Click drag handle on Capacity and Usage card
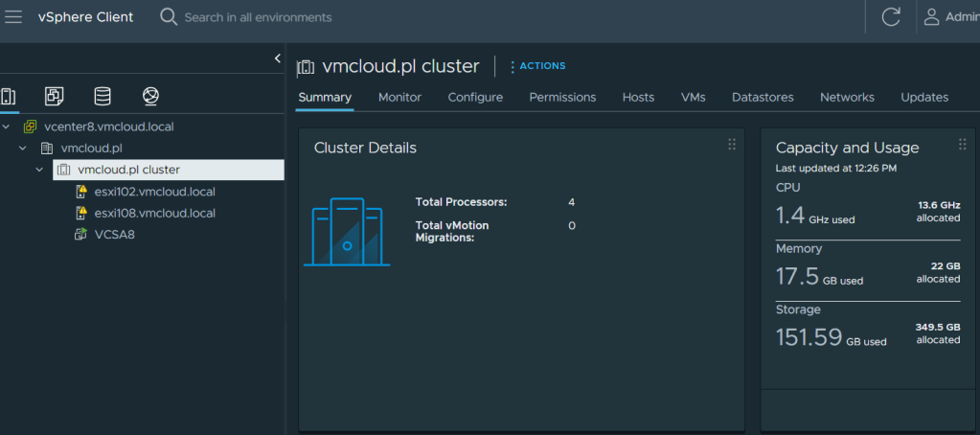 click(963, 145)
